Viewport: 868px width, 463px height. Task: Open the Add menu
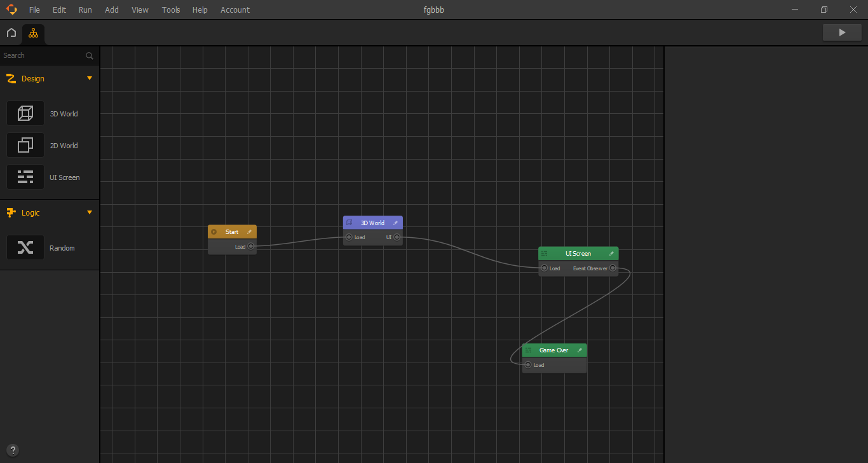(112, 10)
